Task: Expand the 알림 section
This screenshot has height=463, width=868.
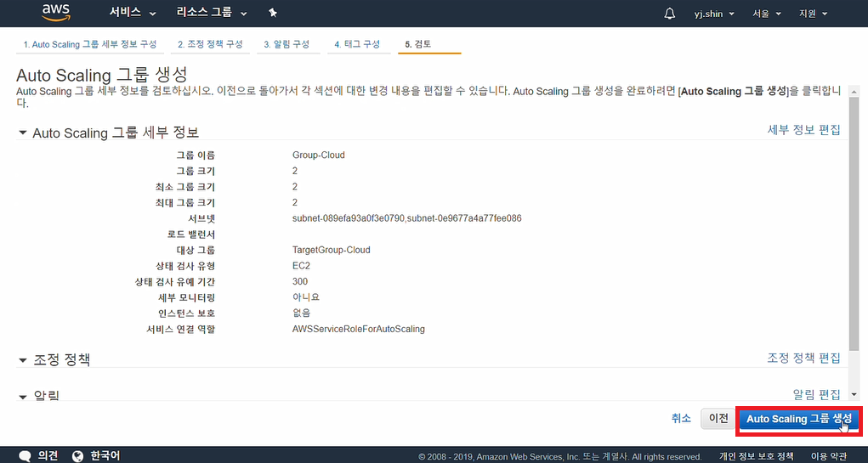Action: click(x=23, y=396)
